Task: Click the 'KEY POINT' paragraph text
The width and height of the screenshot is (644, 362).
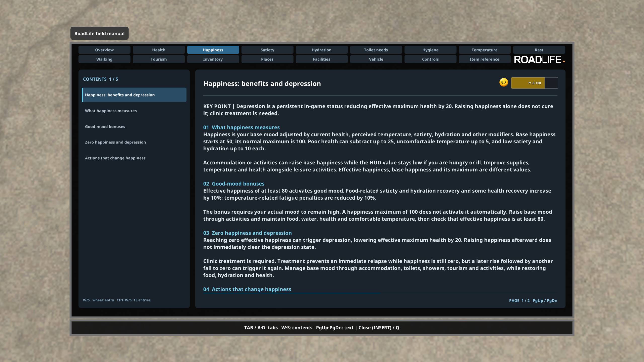Action: coord(378,110)
